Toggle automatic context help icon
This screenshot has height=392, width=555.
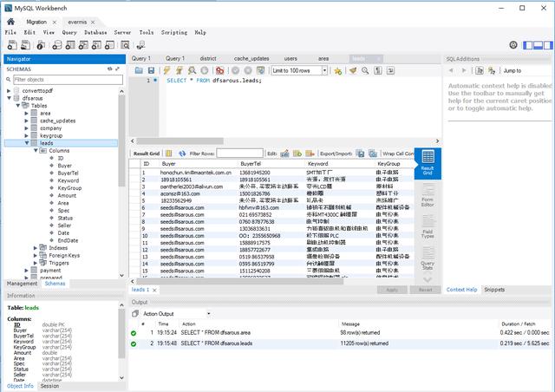pos(492,70)
